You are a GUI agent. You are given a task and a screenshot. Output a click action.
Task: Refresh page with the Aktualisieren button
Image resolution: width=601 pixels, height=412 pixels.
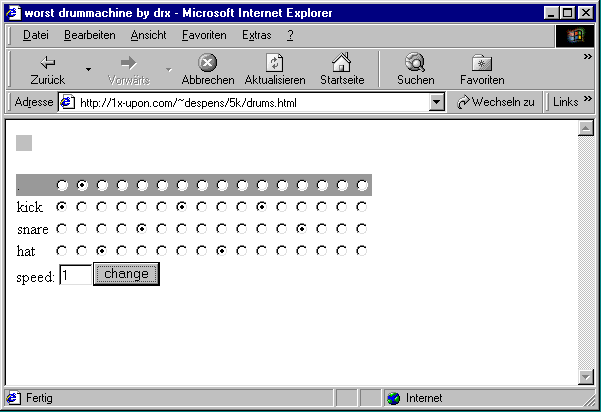(275, 70)
